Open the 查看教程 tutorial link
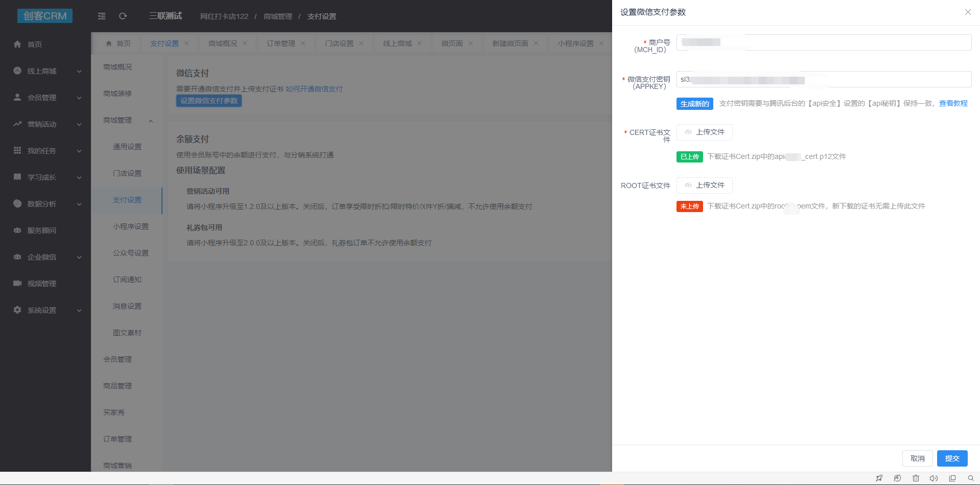Screen dimensions: 980x485 pyautogui.click(x=953, y=103)
